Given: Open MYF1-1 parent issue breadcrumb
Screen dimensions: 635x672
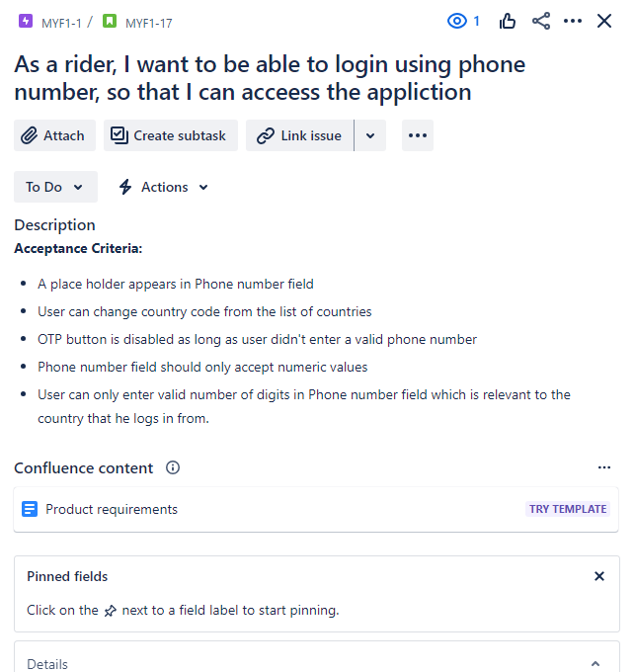Looking at the screenshot, I should pyautogui.click(x=61, y=23).
